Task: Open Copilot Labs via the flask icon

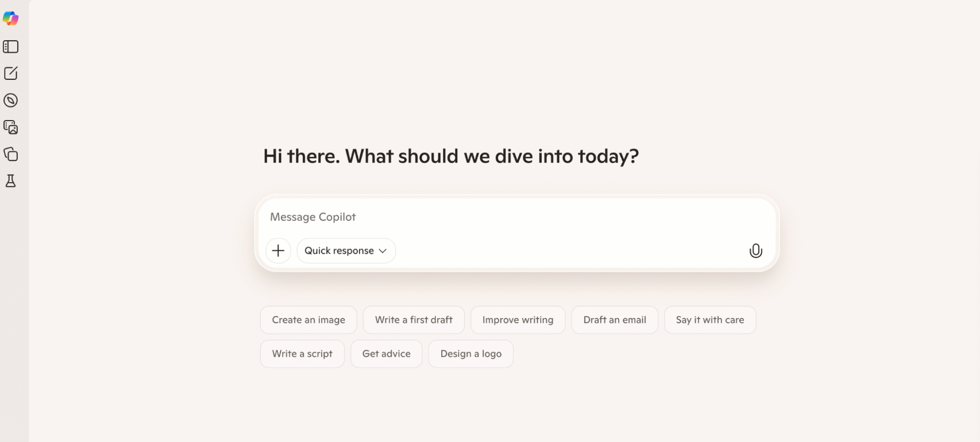Action: (x=11, y=181)
